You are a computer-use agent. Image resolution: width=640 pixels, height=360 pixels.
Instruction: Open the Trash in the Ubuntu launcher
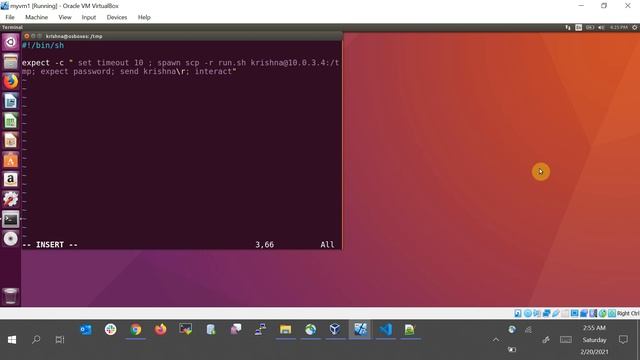11,296
